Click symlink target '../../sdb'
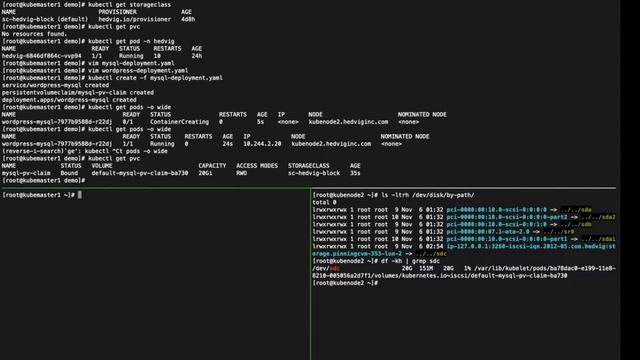This screenshot has height=360, width=640. [576, 224]
